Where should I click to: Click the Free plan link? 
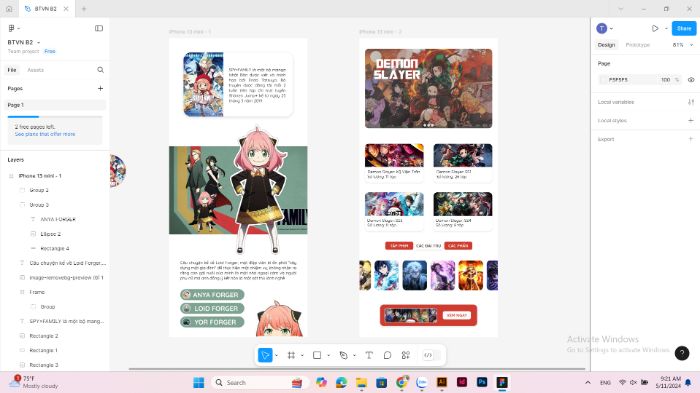click(x=50, y=51)
